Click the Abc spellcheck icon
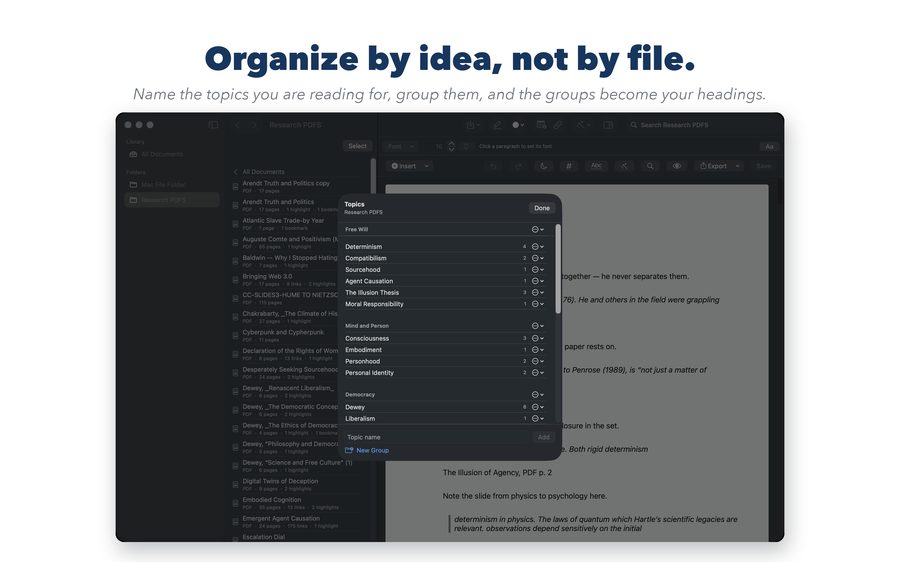 pyautogui.click(x=596, y=166)
